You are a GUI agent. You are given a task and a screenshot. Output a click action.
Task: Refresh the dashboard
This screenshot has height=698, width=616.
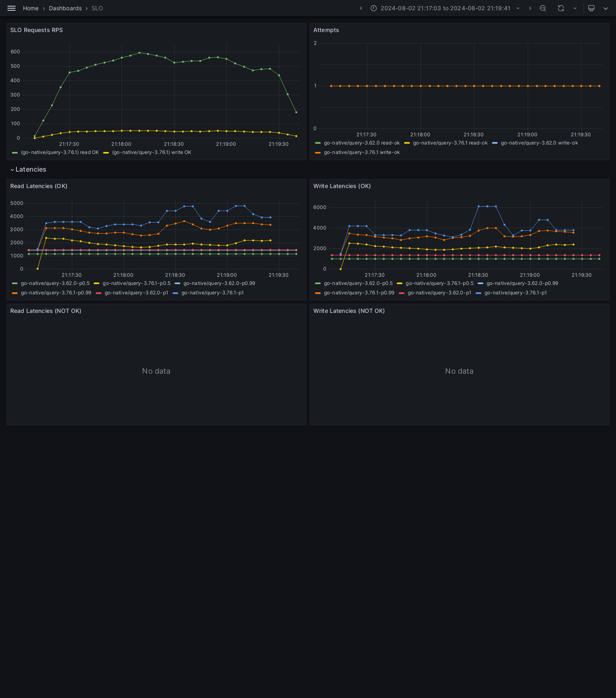(x=561, y=8)
